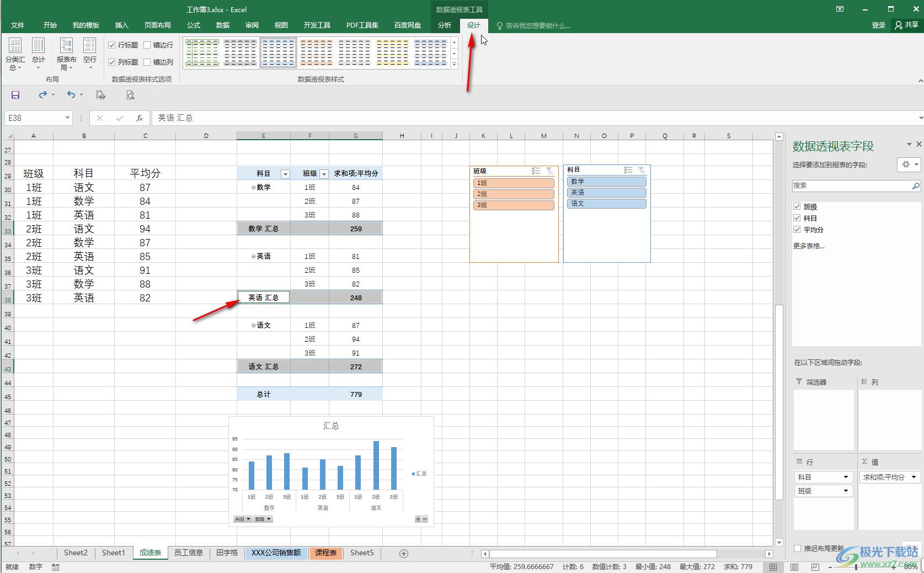Clear filter on 科目 slicer
The width and height of the screenshot is (924, 573).
(x=642, y=170)
